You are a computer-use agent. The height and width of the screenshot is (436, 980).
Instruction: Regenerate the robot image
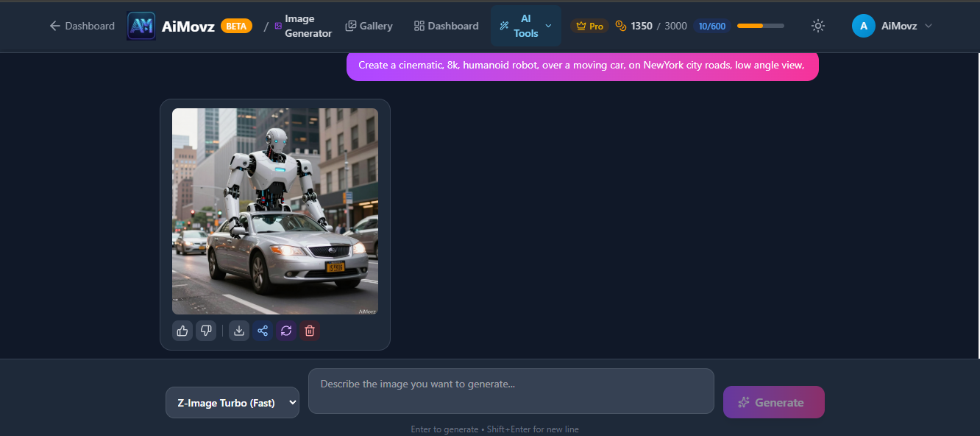point(285,331)
